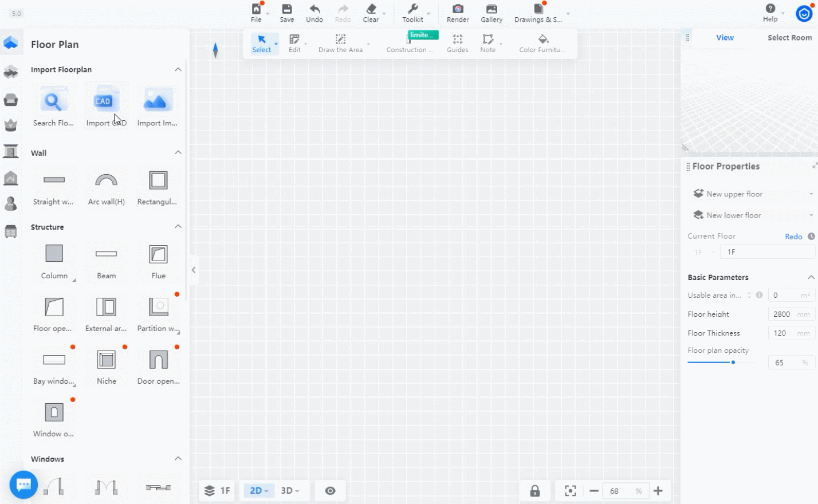Click the Import CAD icon
The image size is (818, 504).
click(x=106, y=101)
